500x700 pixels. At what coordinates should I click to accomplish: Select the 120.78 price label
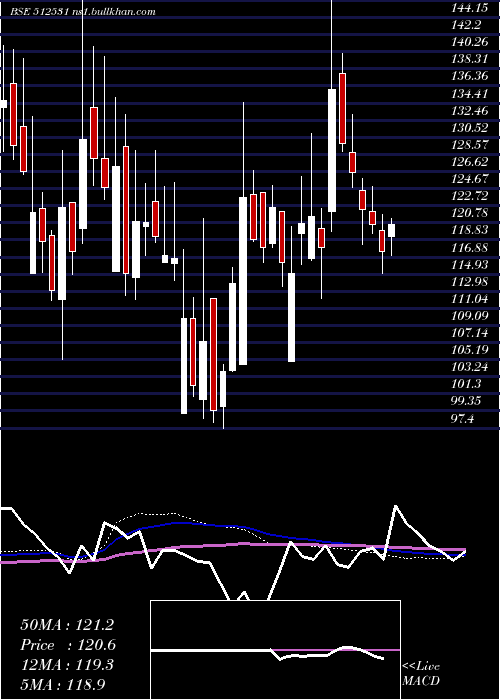(468, 213)
